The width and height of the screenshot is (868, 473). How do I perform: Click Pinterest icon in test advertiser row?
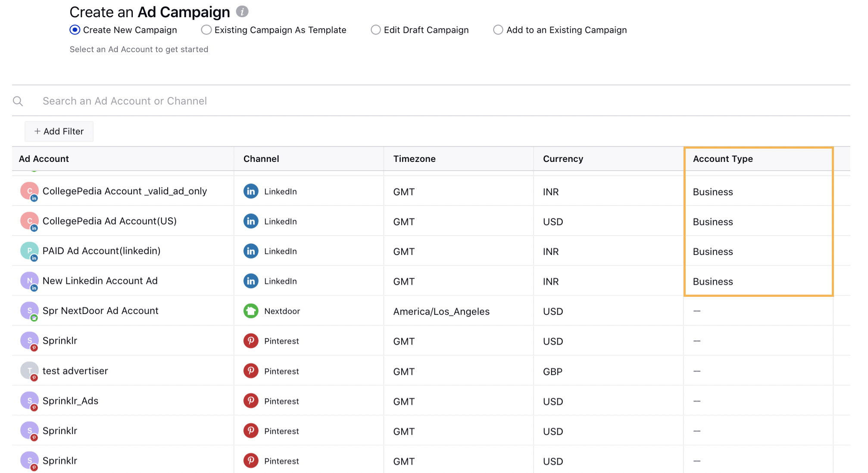coord(251,371)
